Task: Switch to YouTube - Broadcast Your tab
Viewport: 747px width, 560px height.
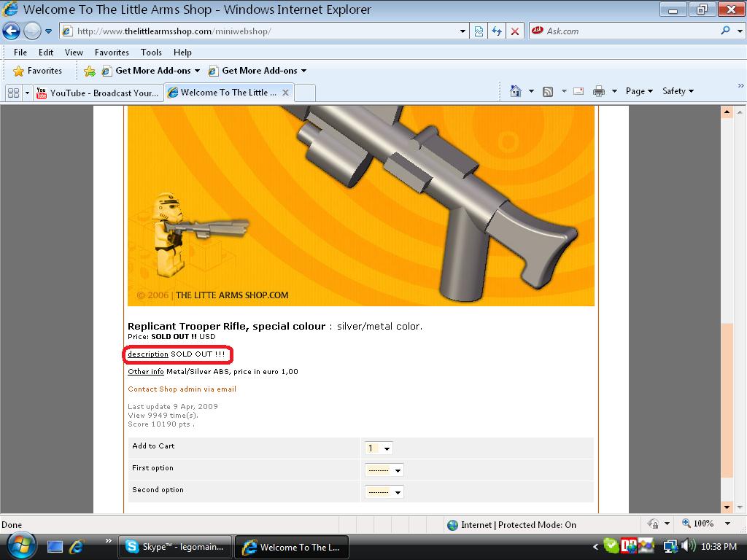Action: click(x=98, y=93)
